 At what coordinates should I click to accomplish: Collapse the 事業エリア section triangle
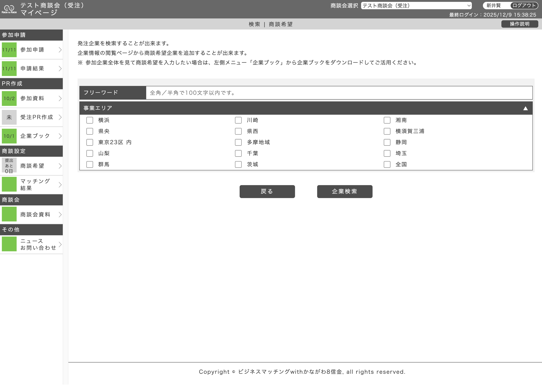pyautogui.click(x=526, y=108)
